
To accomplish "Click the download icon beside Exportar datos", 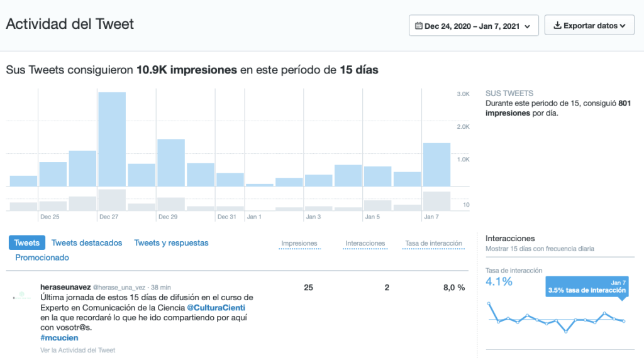I will pos(557,26).
